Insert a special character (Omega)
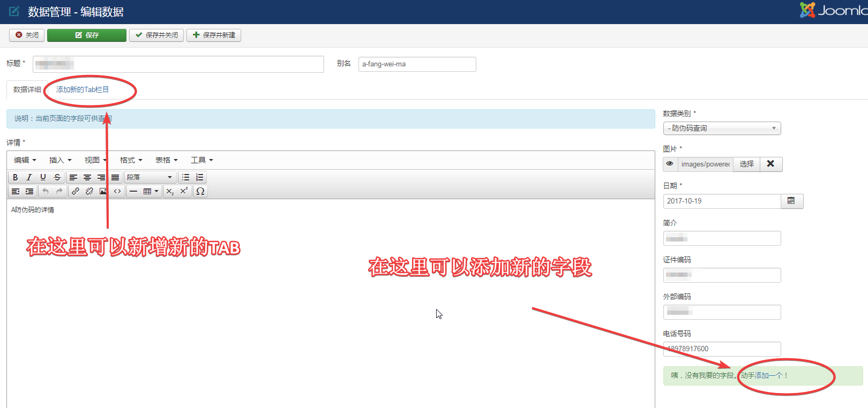 point(200,191)
